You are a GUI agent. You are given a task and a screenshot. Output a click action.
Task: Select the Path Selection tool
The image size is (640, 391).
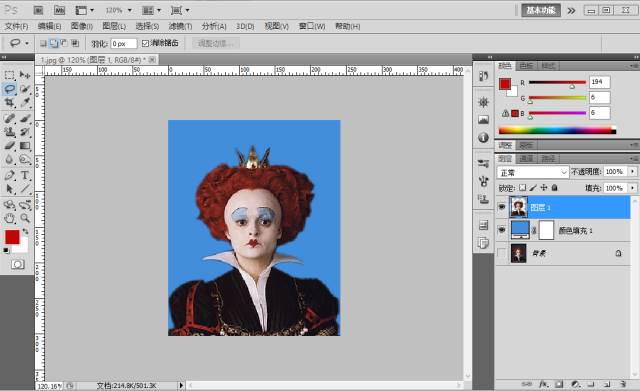click(9, 189)
